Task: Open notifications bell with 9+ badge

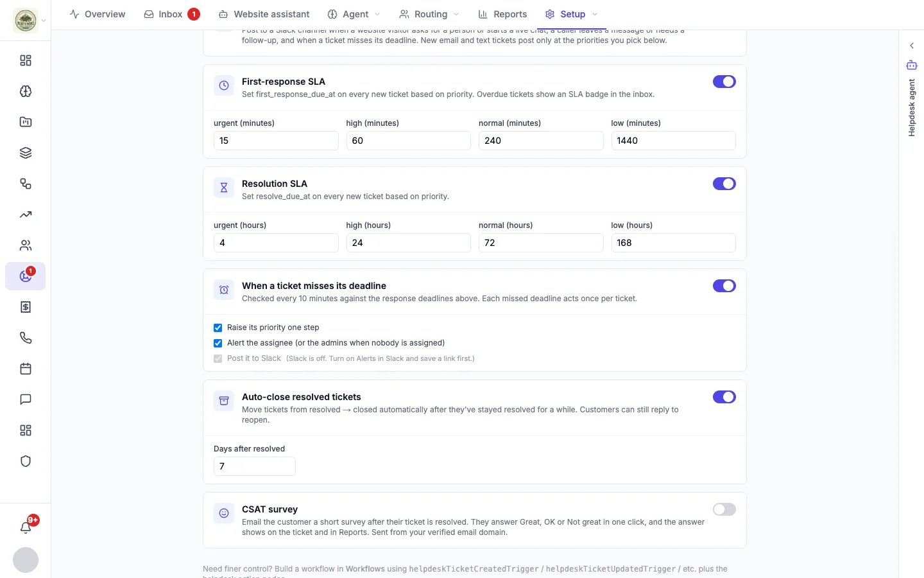Action: click(x=26, y=527)
